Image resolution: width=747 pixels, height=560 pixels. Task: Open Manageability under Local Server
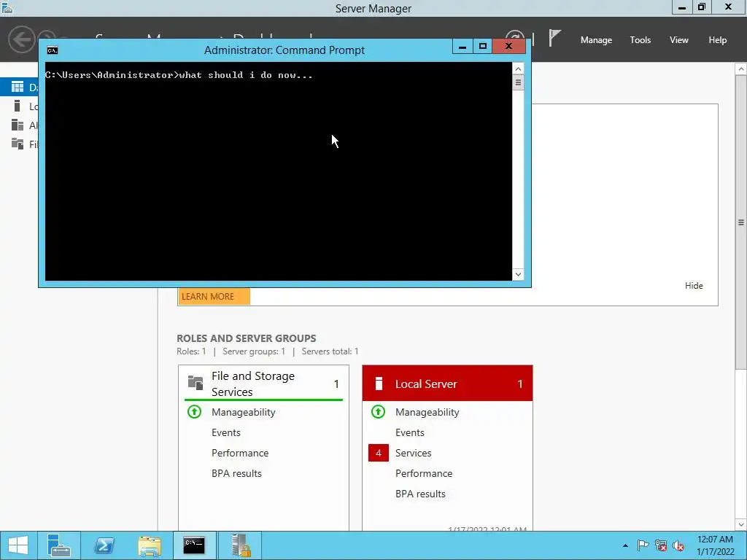click(427, 412)
